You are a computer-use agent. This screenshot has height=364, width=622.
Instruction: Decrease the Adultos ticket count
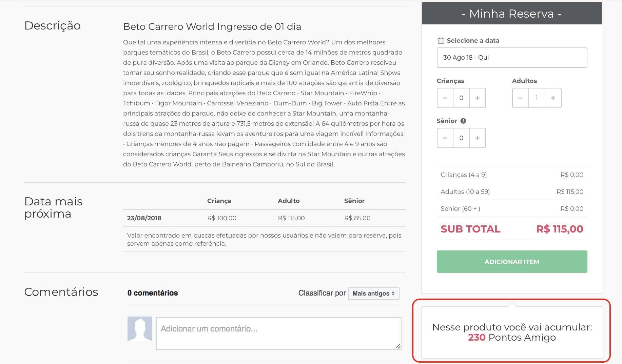(520, 98)
